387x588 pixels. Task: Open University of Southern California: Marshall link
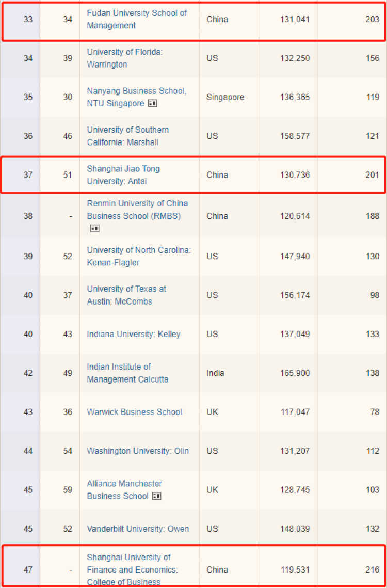[128, 136]
